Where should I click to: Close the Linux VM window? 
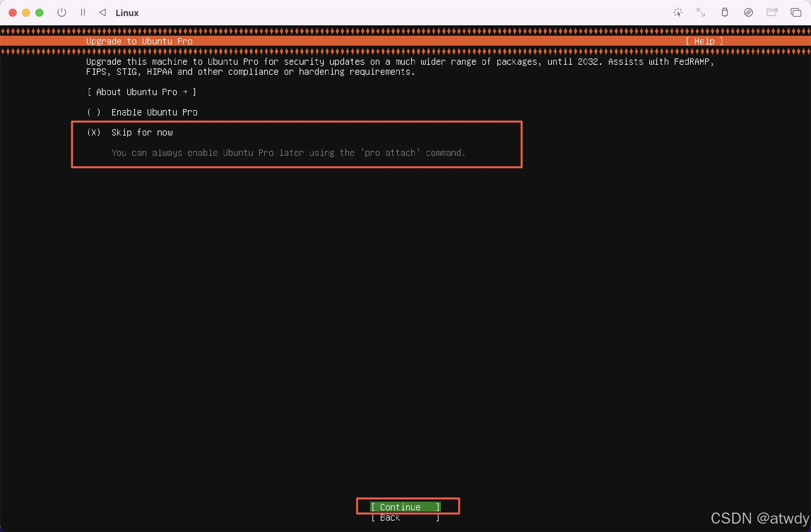coord(13,13)
